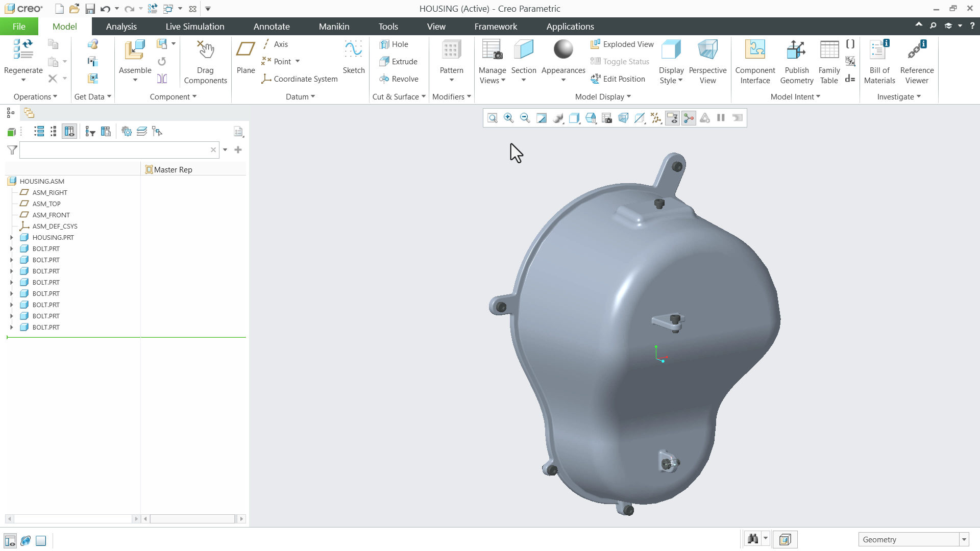Toggle Exploded View on the assembly
980x551 pixels.
621,44
